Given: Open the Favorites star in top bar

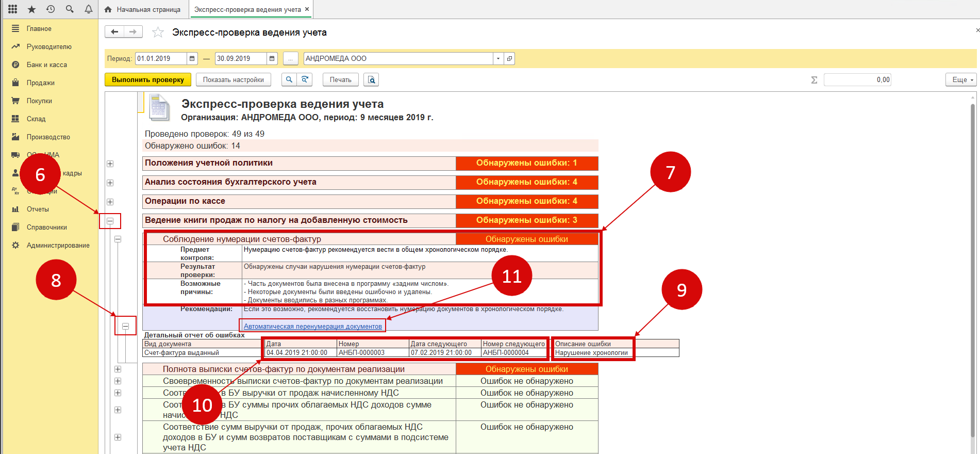Looking at the screenshot, I should click(x=31, y=9).
